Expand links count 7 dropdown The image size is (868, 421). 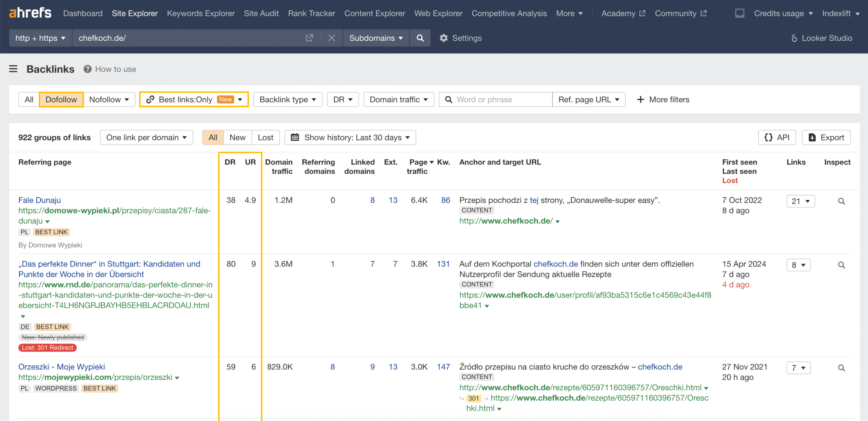[x=798, y=368]
